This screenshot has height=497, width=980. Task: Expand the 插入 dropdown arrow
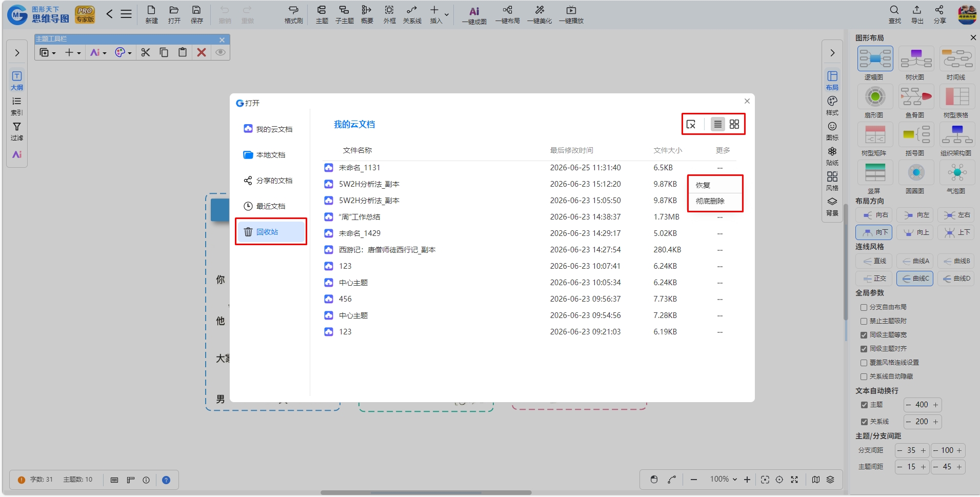(447, 14)
